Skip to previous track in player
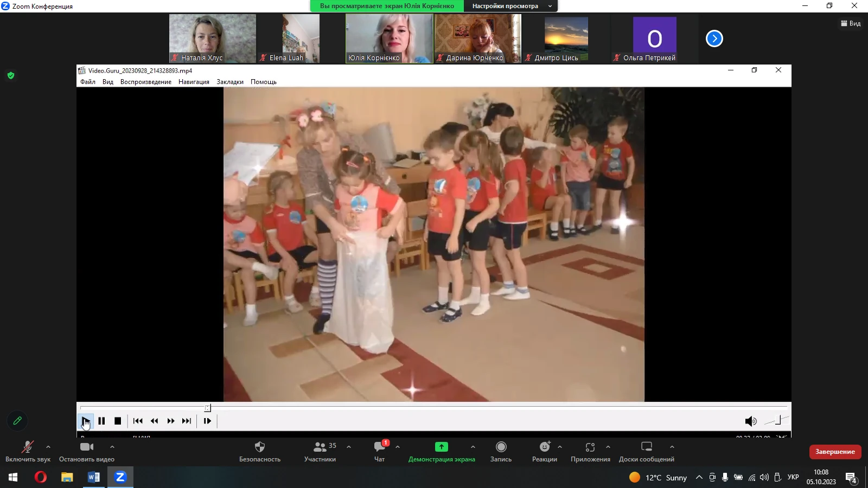 click(x=138, y=421)
